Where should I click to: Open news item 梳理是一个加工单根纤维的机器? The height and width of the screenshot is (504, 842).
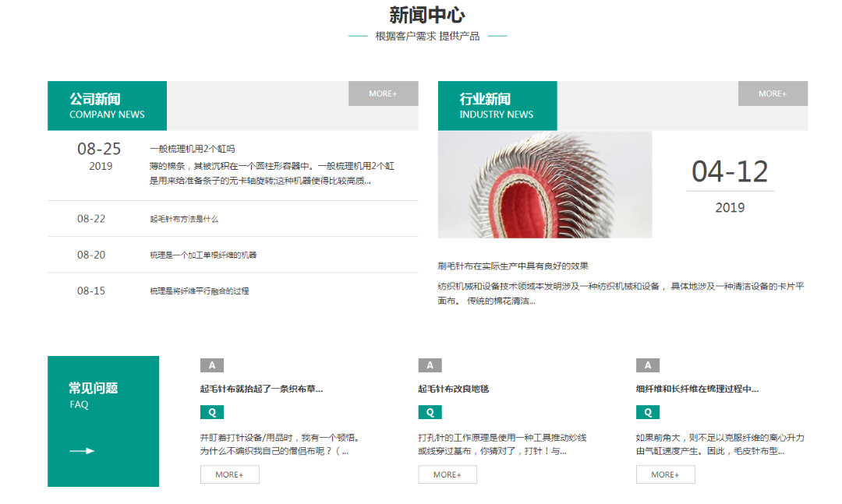(x=203, y=255)
